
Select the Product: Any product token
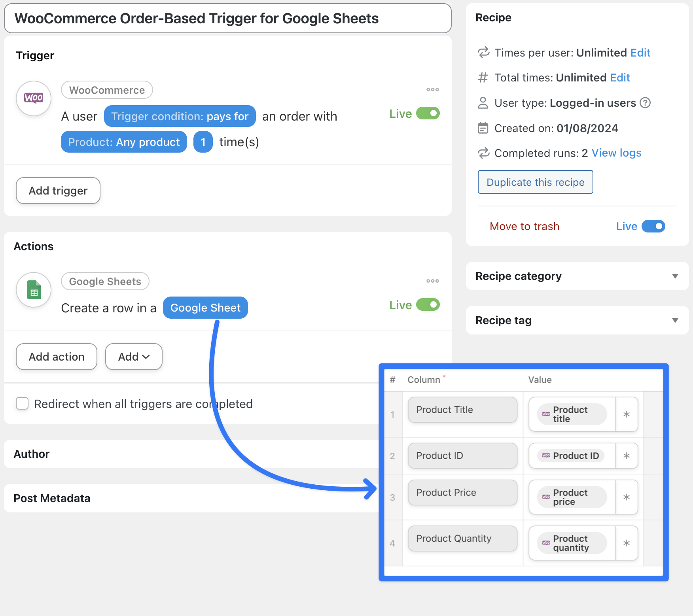pos(124,142)
